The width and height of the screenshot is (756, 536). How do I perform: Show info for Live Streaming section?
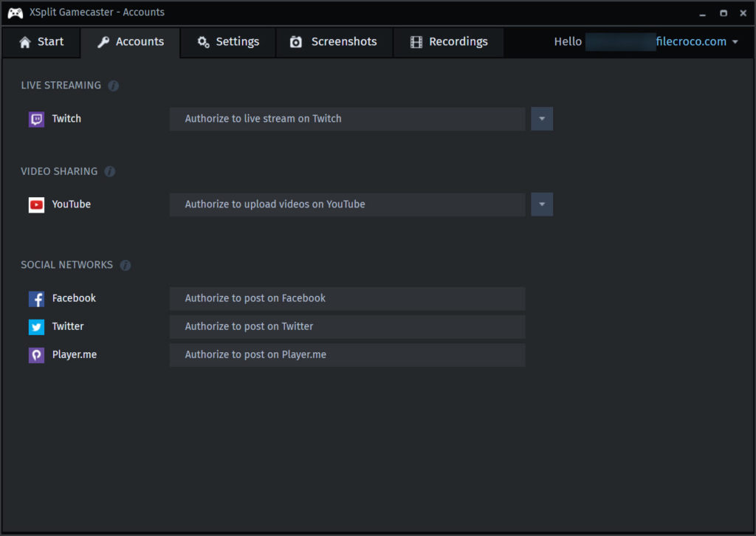(x=113, y=86)
